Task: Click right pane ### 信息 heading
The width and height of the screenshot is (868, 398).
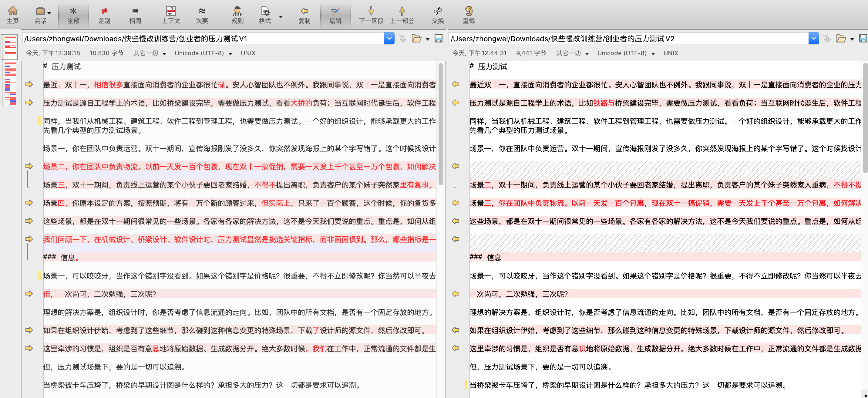Action: pyautogui.click(x=486, y=258)
